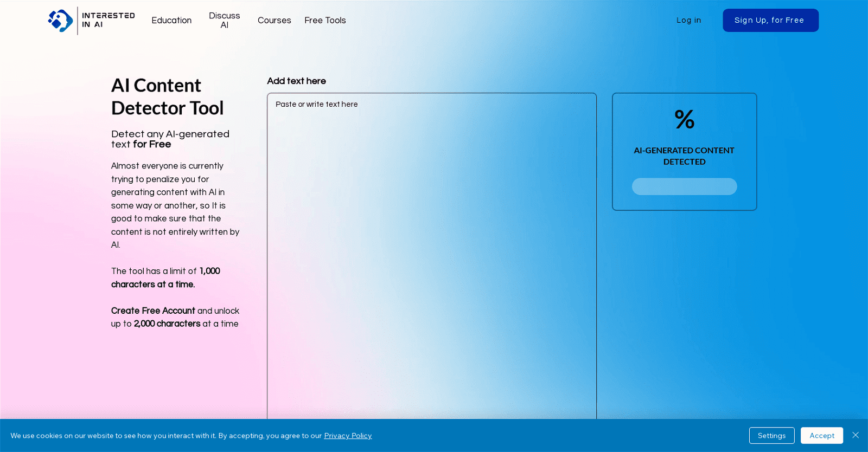The image size is (868, 452).
Task: Click the AI Content Detector Tool heading
Action: [x=167, y=97]
